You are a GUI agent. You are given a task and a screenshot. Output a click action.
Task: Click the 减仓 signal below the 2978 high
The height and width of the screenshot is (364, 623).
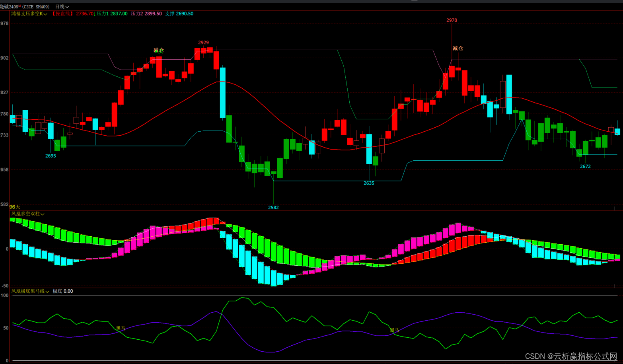point(458,48)
